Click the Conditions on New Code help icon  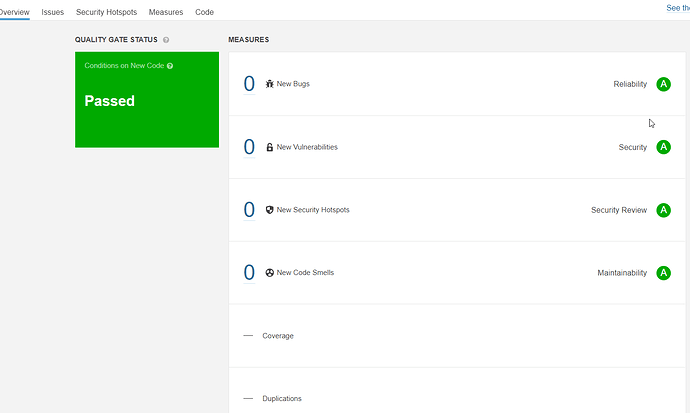tap(170, 66)
